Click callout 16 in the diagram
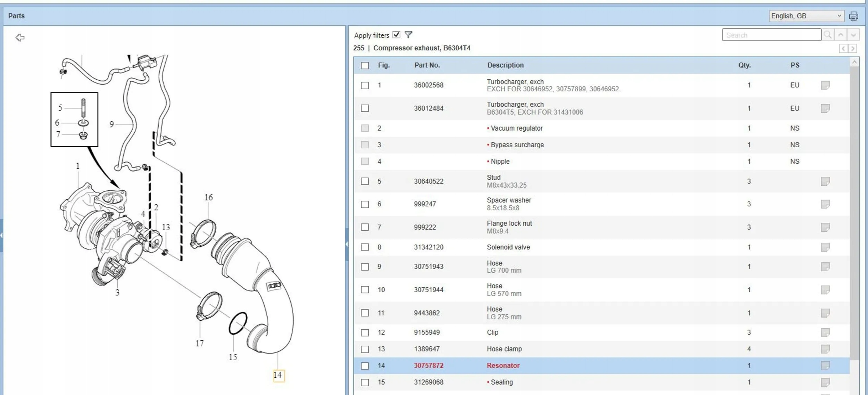Screen dimensions: 868x395 (x=208, y=197)
